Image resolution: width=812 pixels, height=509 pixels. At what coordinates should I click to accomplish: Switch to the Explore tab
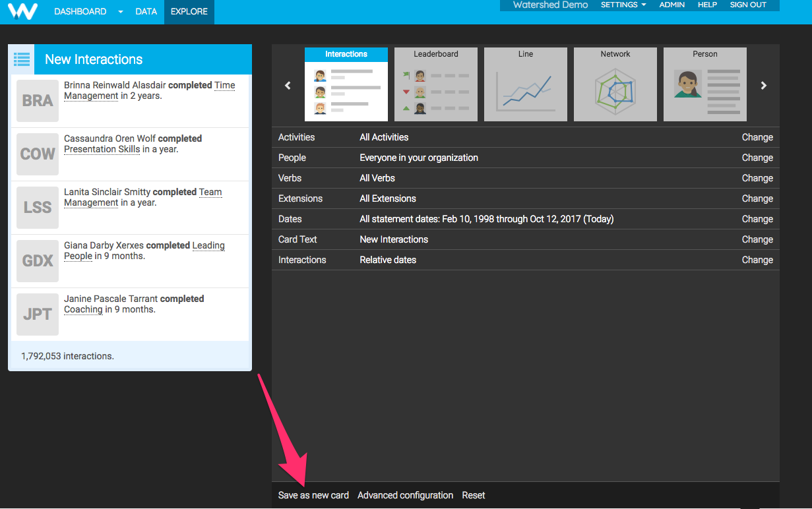(189, 11)
